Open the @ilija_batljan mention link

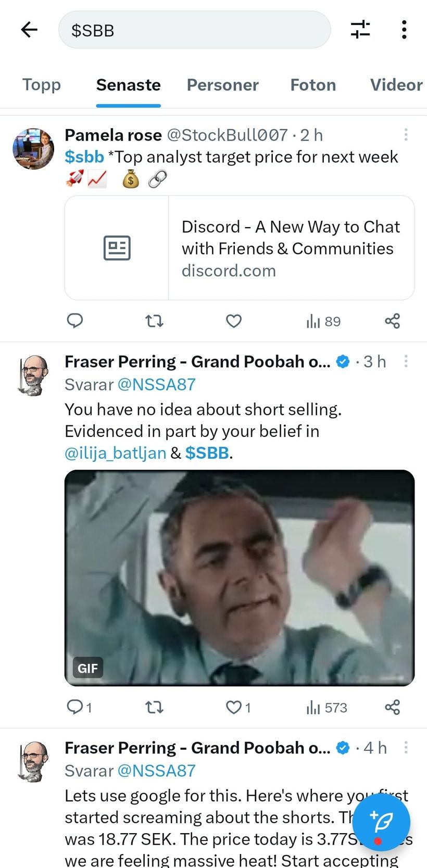point(115,453)
